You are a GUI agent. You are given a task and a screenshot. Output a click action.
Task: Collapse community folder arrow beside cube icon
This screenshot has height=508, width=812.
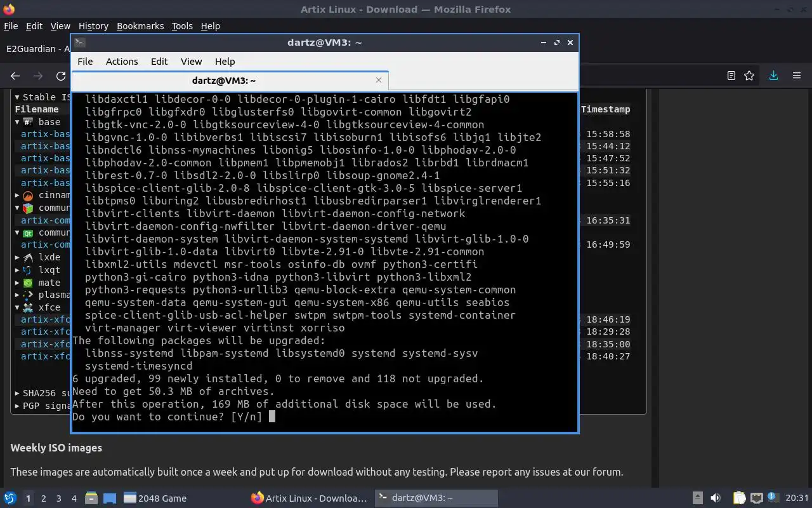[18, 208]
